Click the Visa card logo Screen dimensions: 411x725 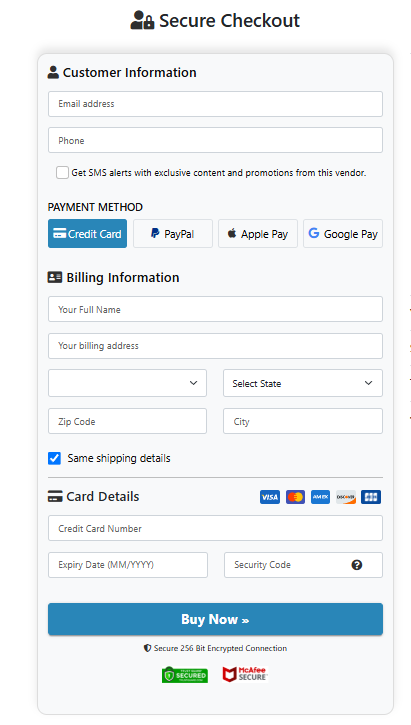pyautogui.click(x=270, y=497)
